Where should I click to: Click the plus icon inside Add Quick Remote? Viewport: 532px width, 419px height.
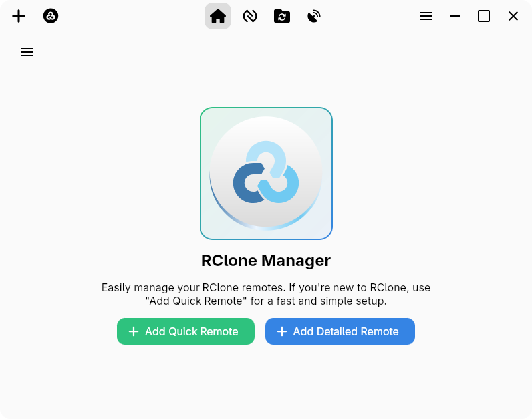coord(134,331)
